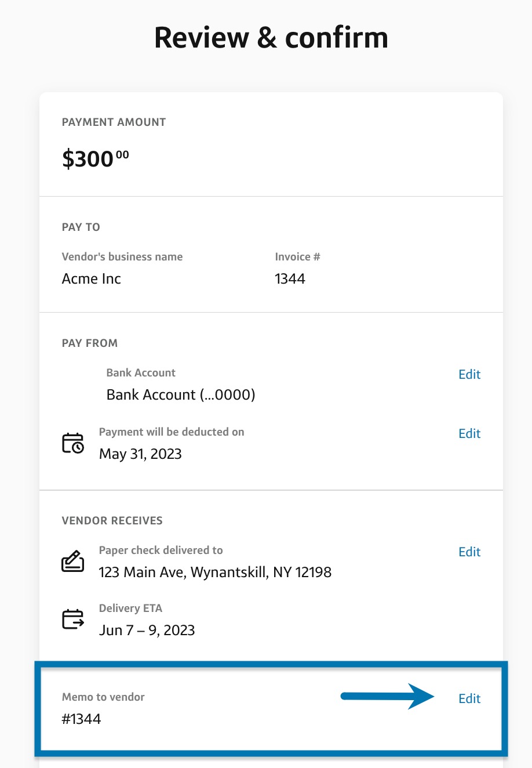Click the PAY FROM section header
Image resolution: width=532 pixels, height=768 pixels.
(x=90, y=343)
